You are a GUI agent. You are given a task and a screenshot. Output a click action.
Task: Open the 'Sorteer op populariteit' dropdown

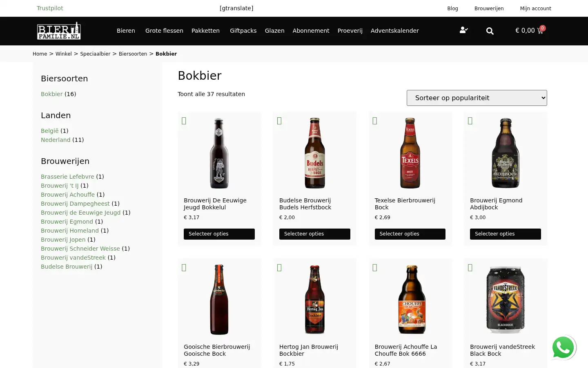coord(477,98)
